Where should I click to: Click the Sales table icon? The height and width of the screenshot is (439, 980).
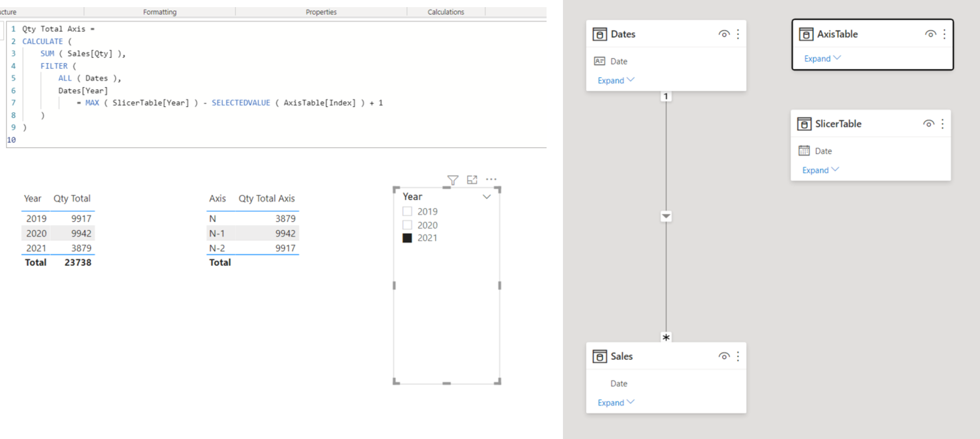click(x=600, y=356)
